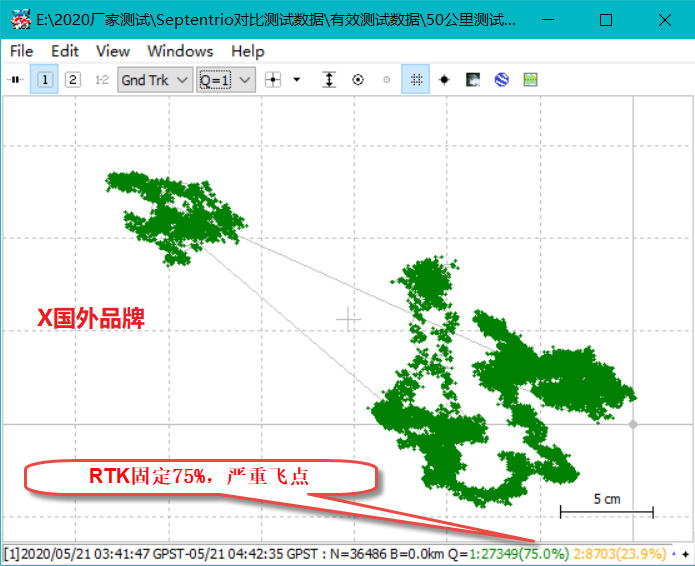Click the 5 cm scale bar label
695x566 pixels.
pyautogui.click(x=607, y=499)
